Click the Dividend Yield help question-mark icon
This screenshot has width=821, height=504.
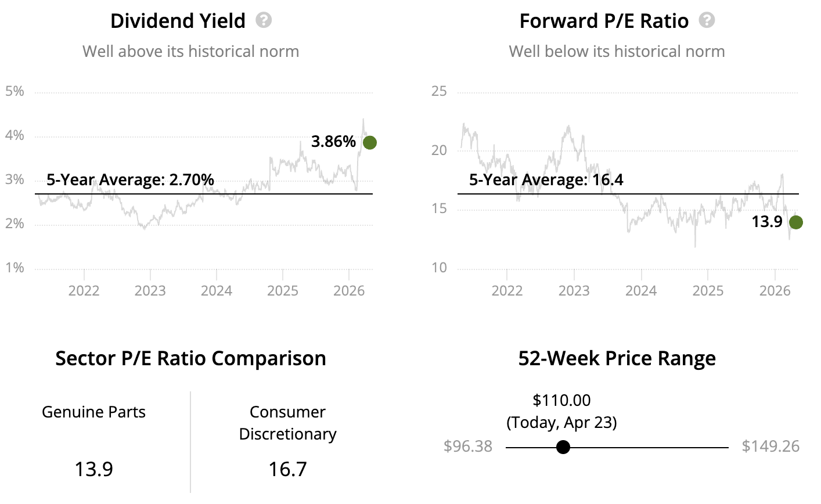[x=264, y=21]
